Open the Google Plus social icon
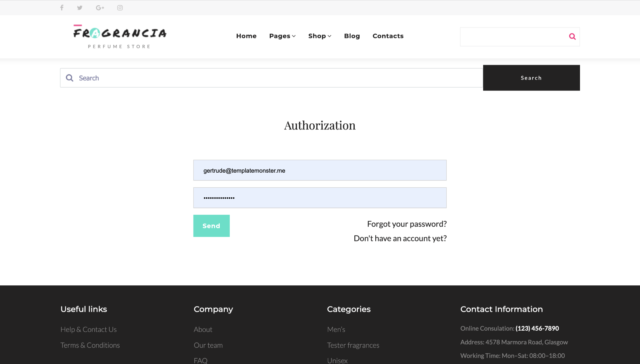This screenshot has height=364, width=640. pos(100,8)
